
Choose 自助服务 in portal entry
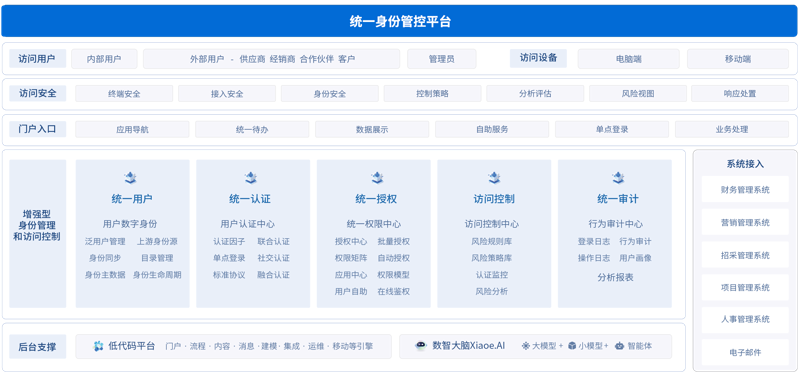pos(492,129)
